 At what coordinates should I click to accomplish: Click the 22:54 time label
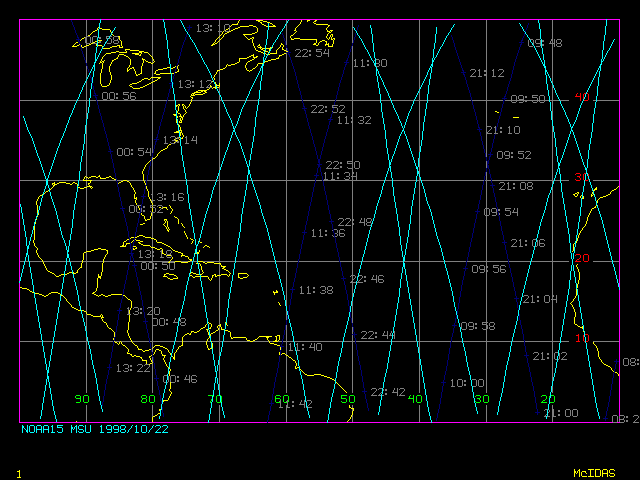point(312,53)
